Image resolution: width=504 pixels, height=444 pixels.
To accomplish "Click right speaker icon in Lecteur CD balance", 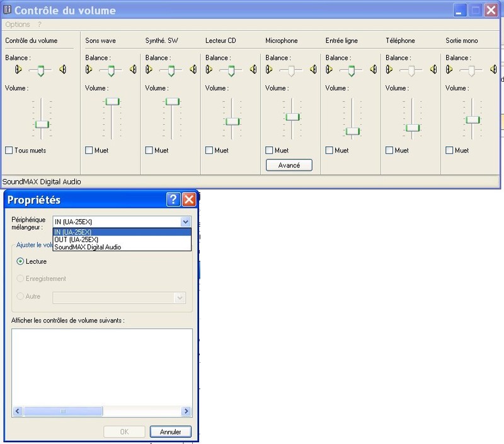I will 253,69.
